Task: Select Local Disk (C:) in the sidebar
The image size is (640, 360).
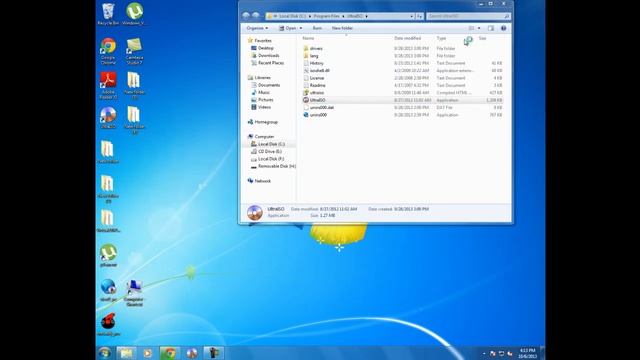Action: [271, 144]
